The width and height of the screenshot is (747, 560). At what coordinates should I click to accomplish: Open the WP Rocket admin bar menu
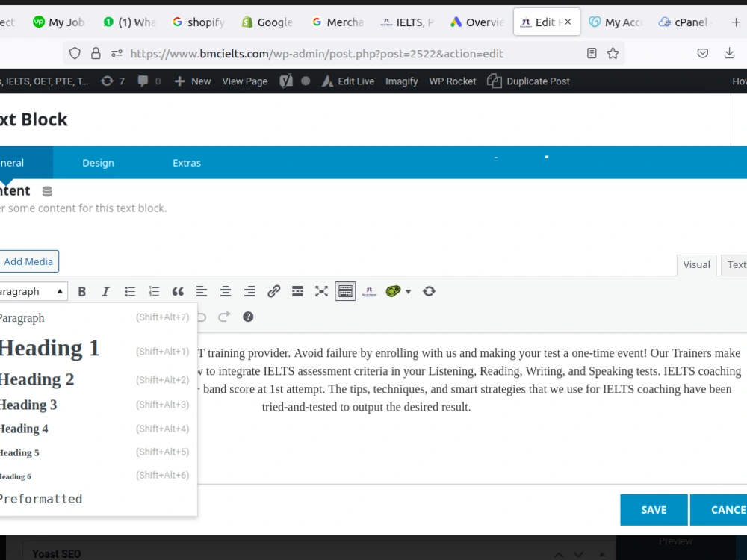click(x=453, y=81)
